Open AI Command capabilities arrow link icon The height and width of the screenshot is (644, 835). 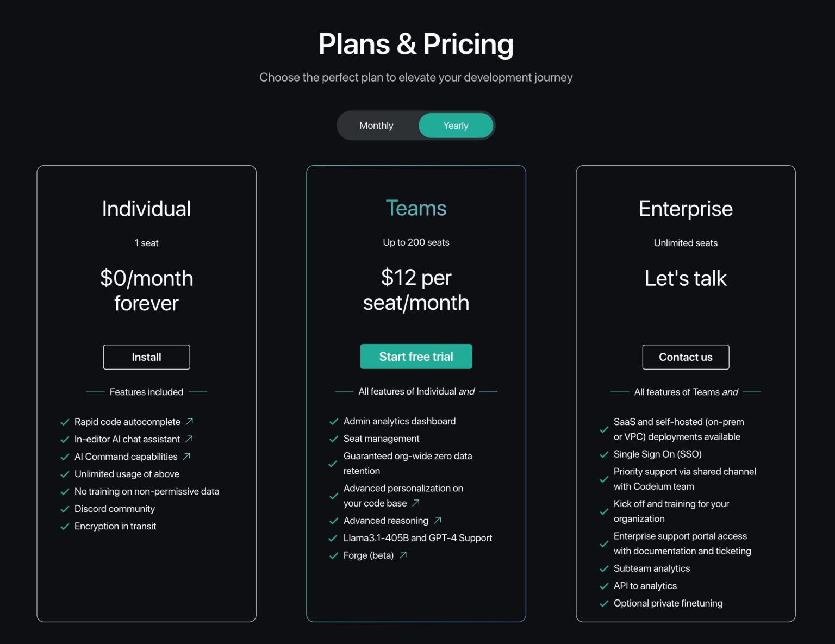click(x=186, y=456)
